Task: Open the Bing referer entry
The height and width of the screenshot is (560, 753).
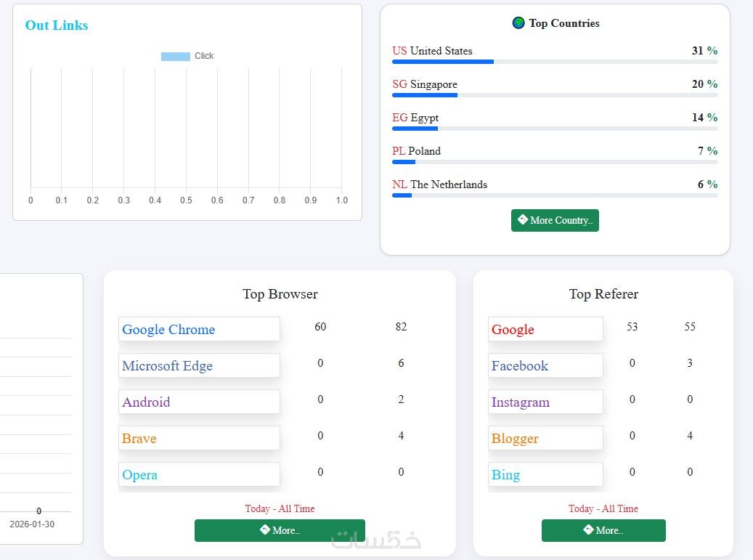Action: tap(545, 474)
